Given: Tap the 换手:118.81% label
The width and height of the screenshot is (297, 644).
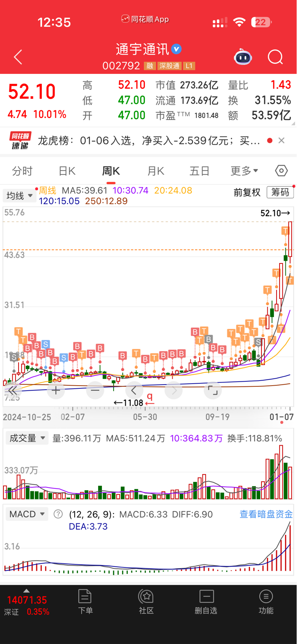Looking at the screenshot, I should [255, 438].
